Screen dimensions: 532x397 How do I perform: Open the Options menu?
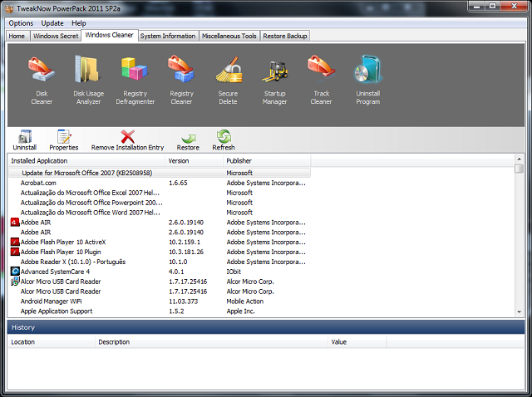pyautogui.click(x=21, y=23)
